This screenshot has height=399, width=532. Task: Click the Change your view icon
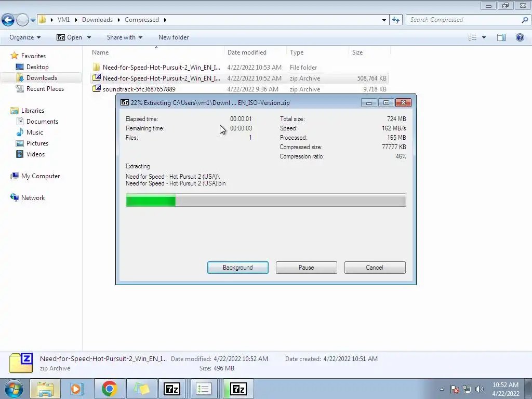473,37
